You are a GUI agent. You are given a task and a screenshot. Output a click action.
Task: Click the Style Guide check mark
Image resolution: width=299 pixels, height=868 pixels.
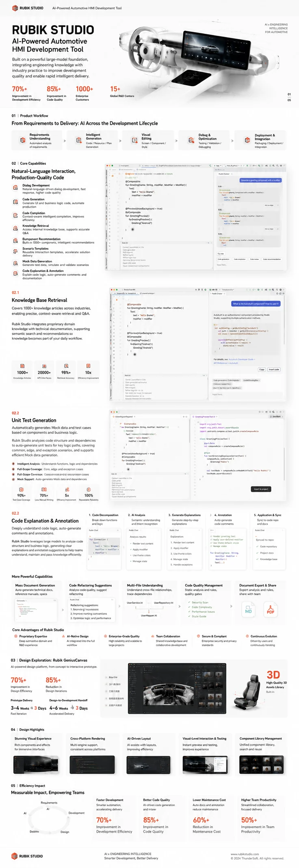click(189, 616)
